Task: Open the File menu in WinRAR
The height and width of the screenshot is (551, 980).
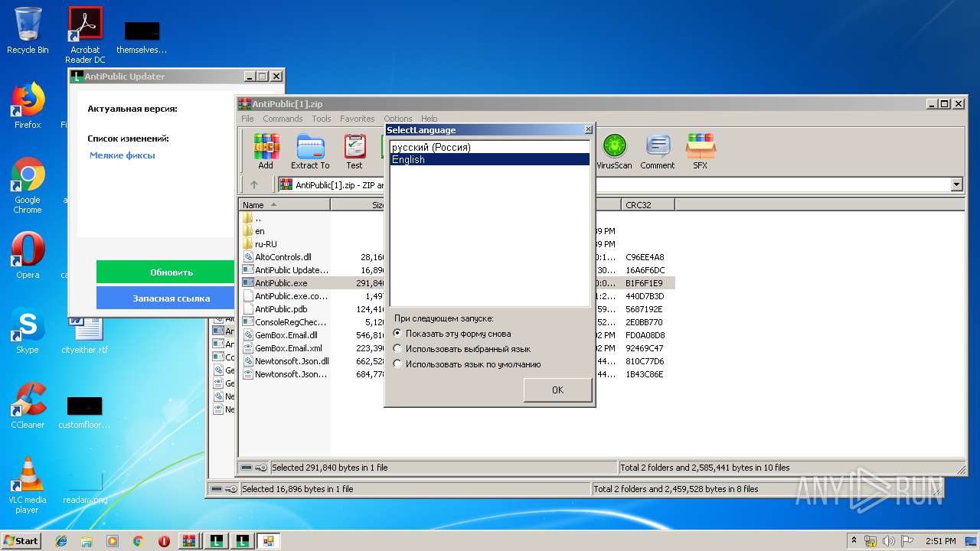Action: tap(247, 119)
